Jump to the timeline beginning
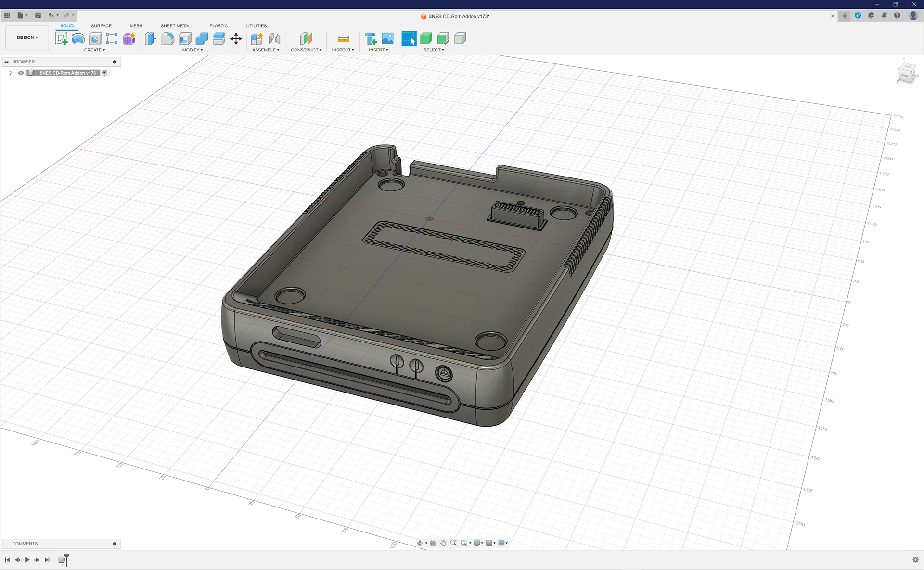Image resolution: width=924 pixels, height=570 pixels. tap(7, 560)
